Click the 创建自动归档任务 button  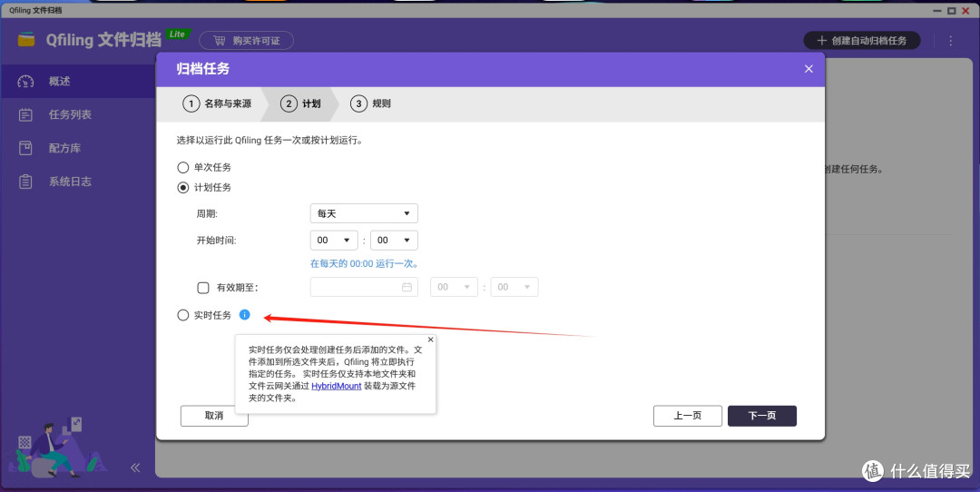tap(862, 41)
